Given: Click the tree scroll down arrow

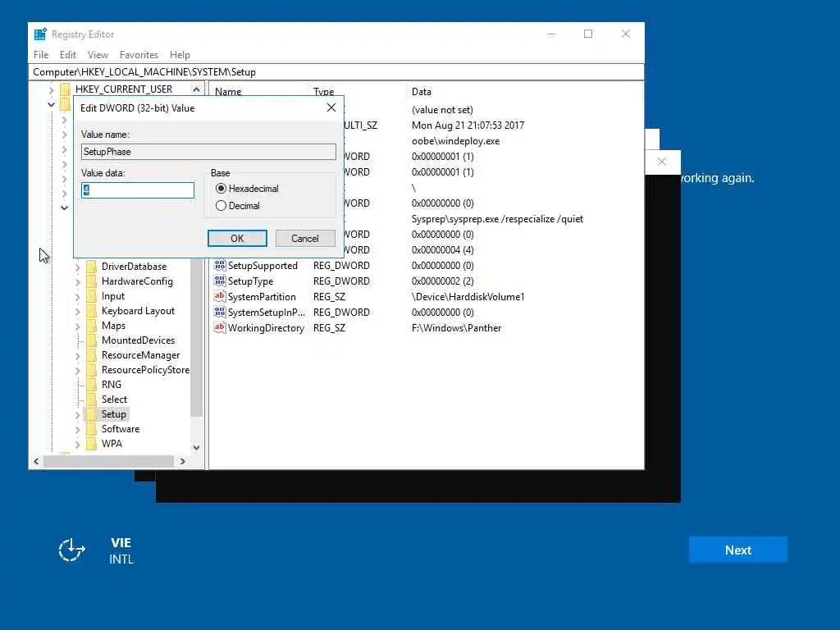Looking at the screenshot, I should click(196, 447).
